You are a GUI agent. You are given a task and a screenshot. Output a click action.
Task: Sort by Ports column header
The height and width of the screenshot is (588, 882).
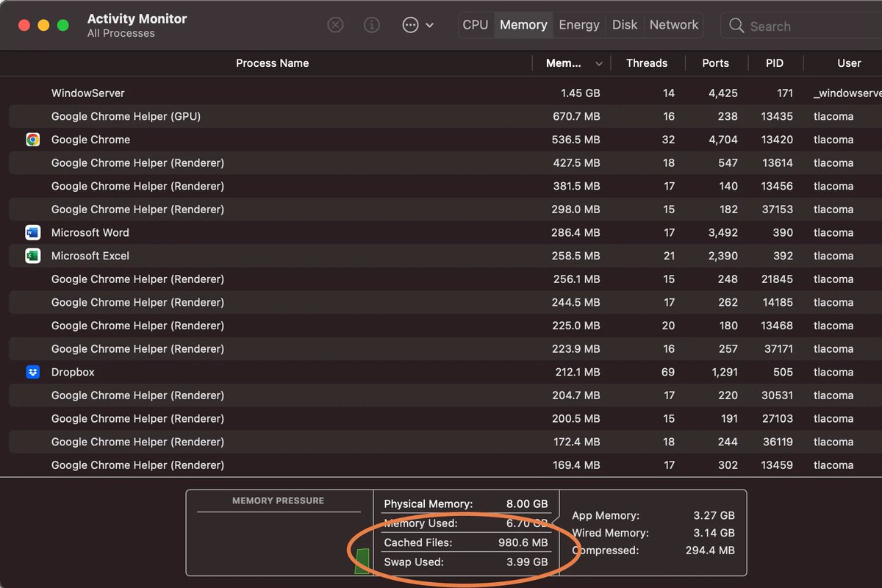click(715, 63)
